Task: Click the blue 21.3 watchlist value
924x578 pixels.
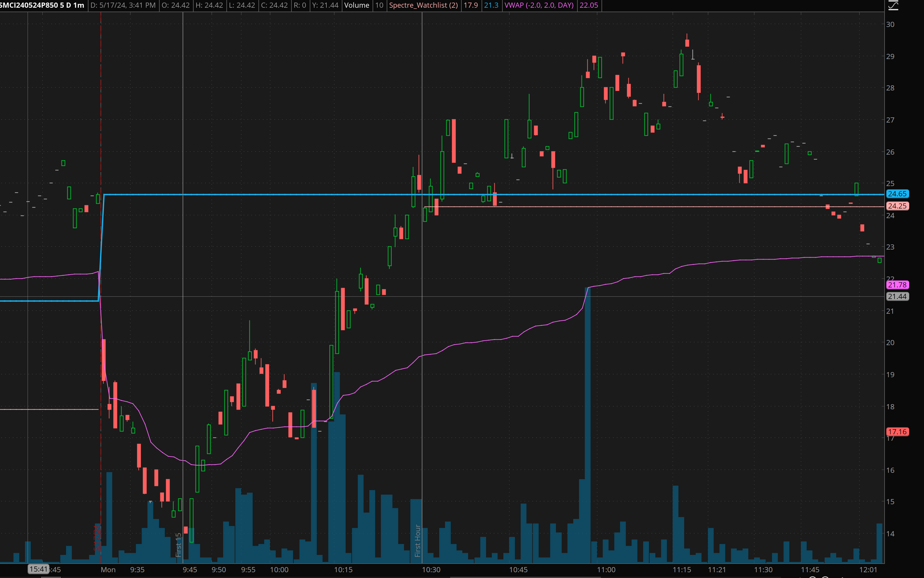Action: coord(491,5)
